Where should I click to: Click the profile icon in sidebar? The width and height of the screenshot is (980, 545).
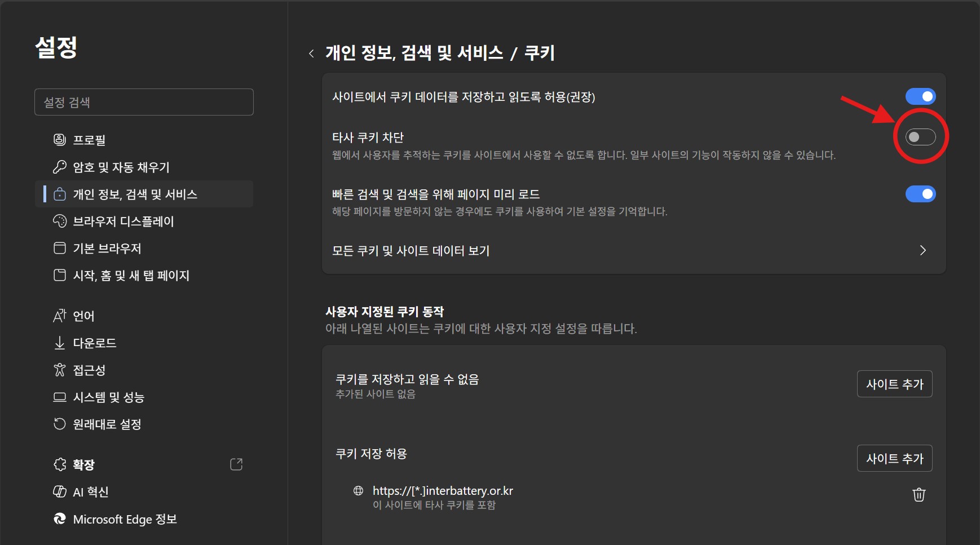click(59, 140)
